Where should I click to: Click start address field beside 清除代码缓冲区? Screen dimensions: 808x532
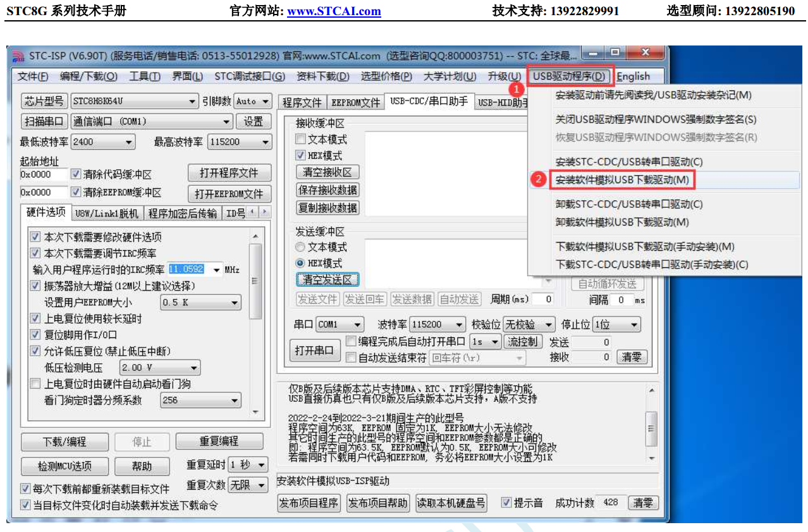[44, 174]
